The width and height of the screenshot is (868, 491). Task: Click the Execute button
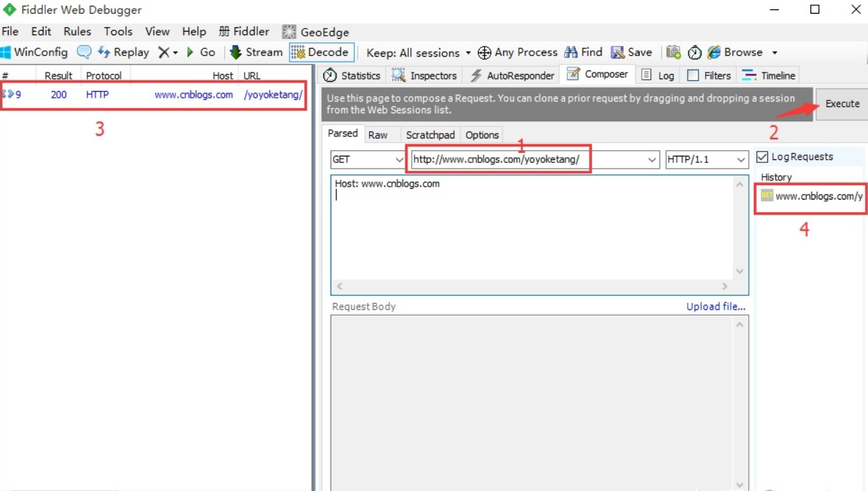[842, 104]
